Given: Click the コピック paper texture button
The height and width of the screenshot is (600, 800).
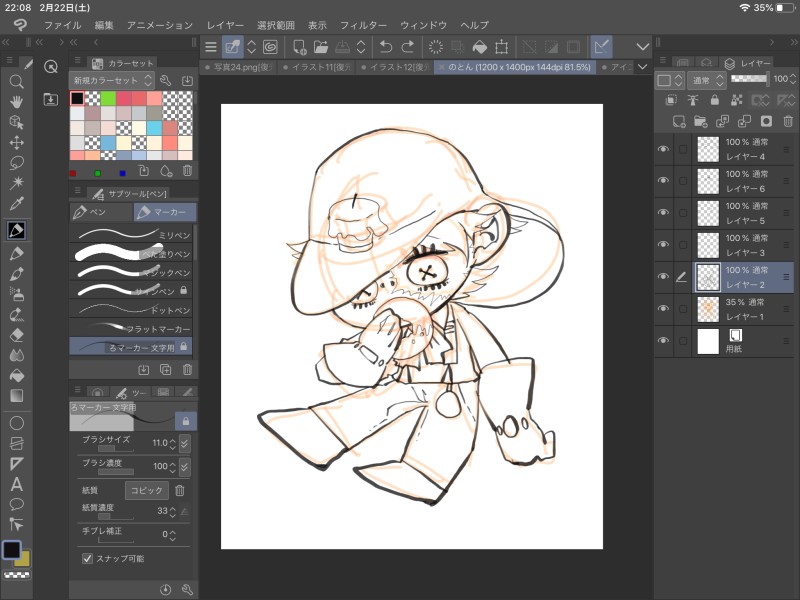Looking at the screenshot, I should (x=146, y=490).
